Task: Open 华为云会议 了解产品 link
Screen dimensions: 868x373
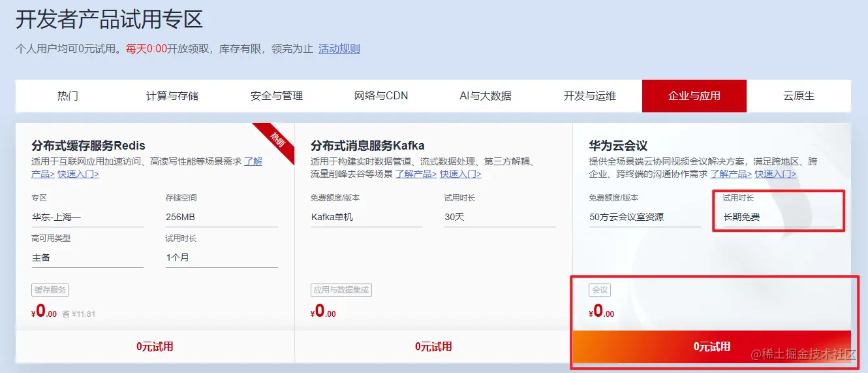Action: [x=731, y=174]
